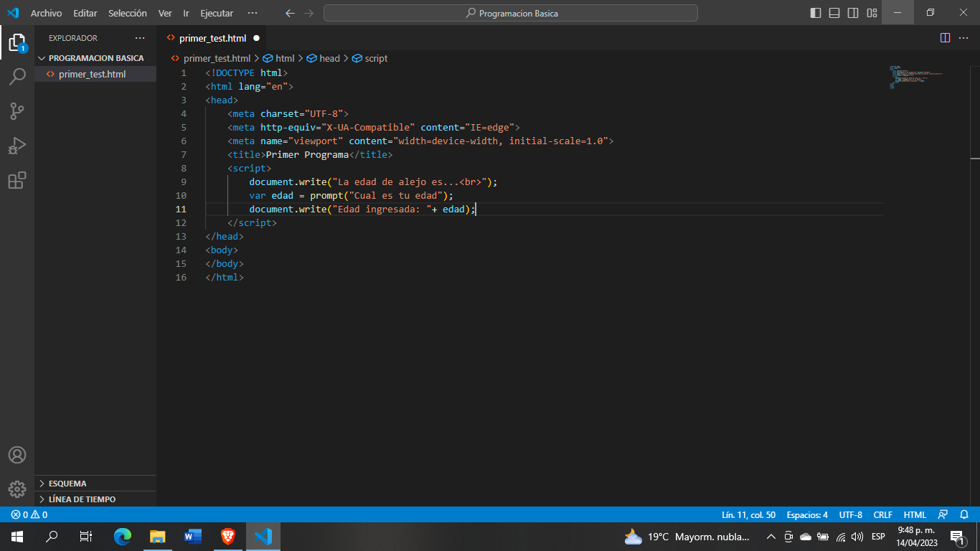Click the taskbar clock showing 9:48 p. m.
Viewport: 980px width, 551px height.
(917, 537)
